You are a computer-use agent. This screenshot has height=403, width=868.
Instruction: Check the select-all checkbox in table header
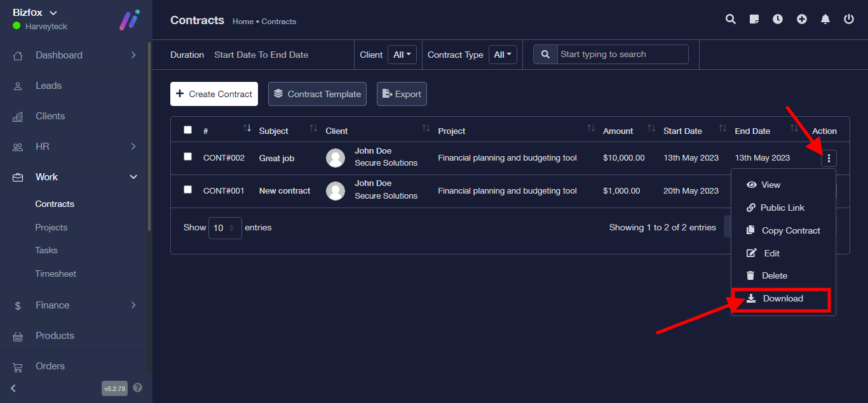187,130
